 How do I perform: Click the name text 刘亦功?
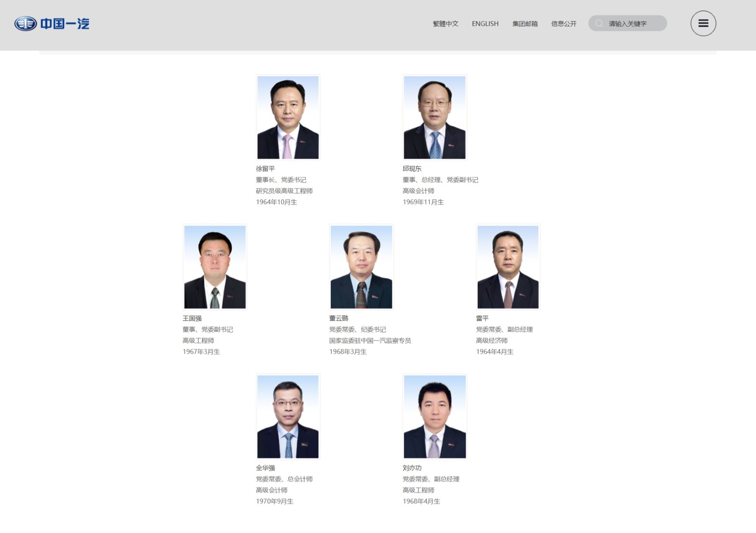412,468
